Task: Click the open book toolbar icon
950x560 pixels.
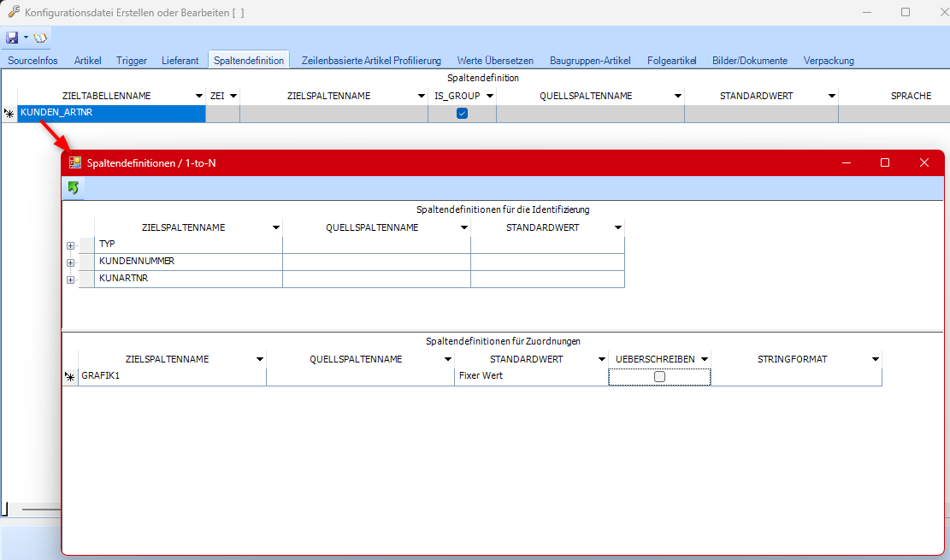Action: click(x=40, y=38)
